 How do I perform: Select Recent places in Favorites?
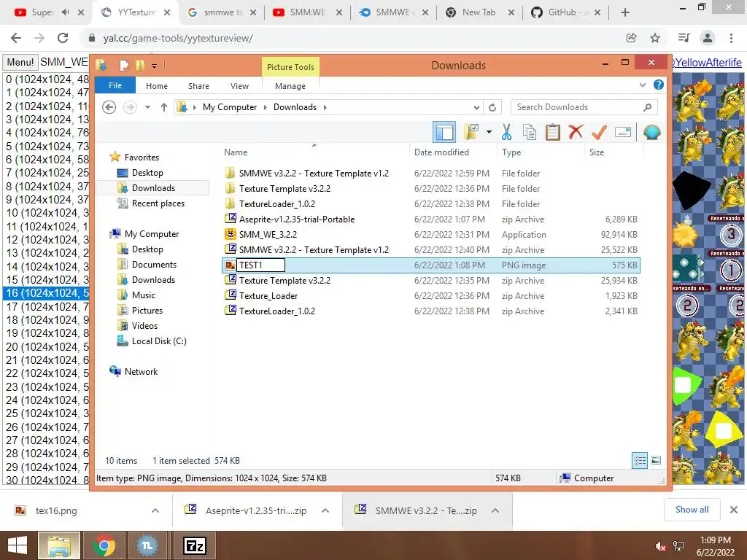pyautogui.click(x=158, y=203)
